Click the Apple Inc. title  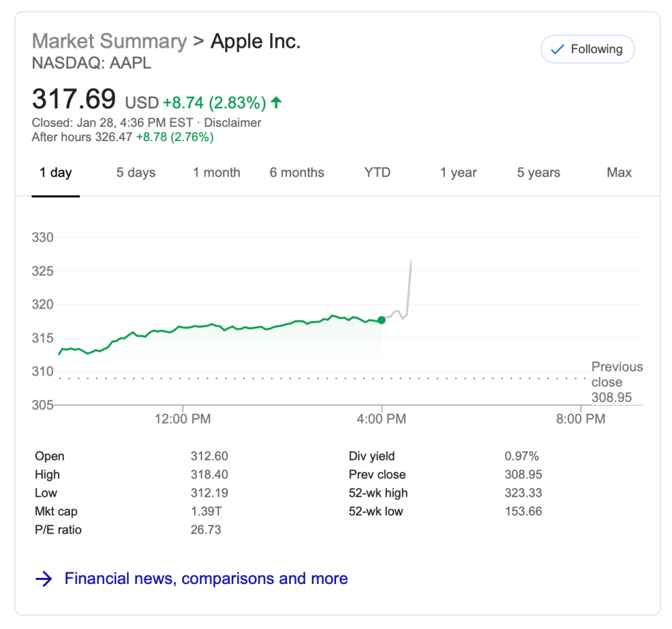click(255, 41)
